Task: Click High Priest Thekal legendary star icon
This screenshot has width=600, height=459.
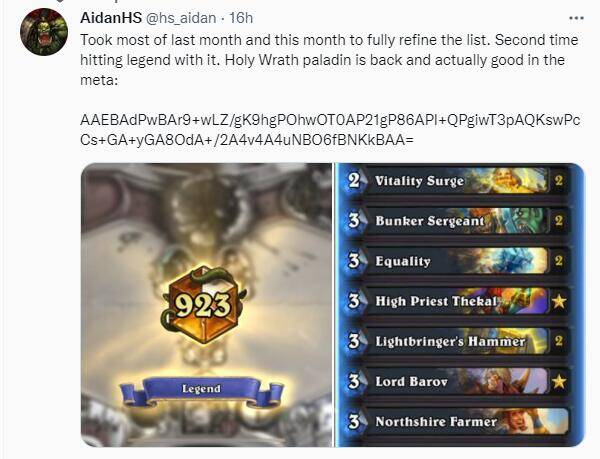Action: [559, 301]
